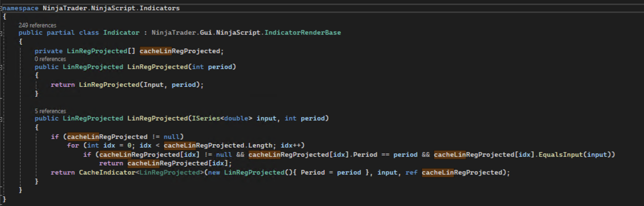The width and height of the screenshot is (644, 206).
Task: Collapse the Indicator partial class block
Action: [1, 33]
